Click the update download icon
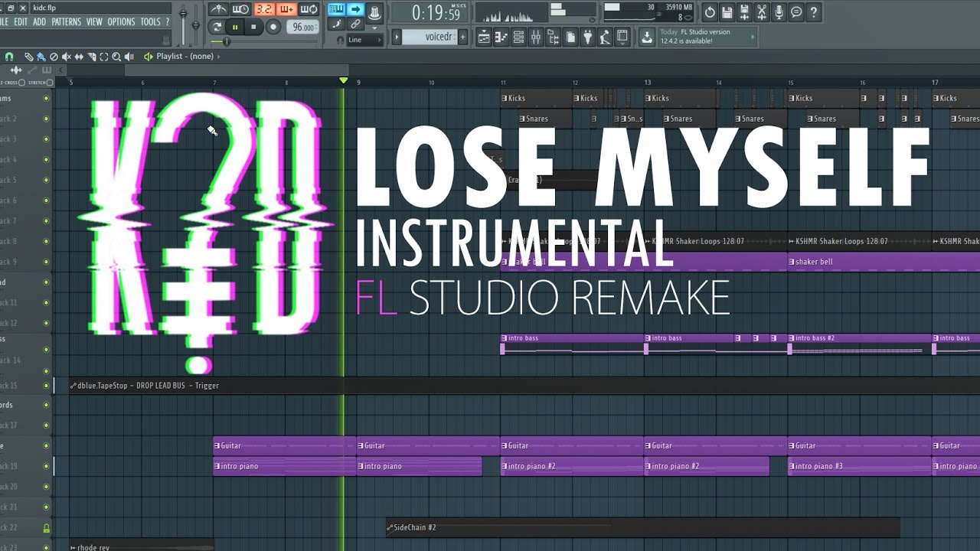Screen dimensions: 980x551 [x=647, y=36]
